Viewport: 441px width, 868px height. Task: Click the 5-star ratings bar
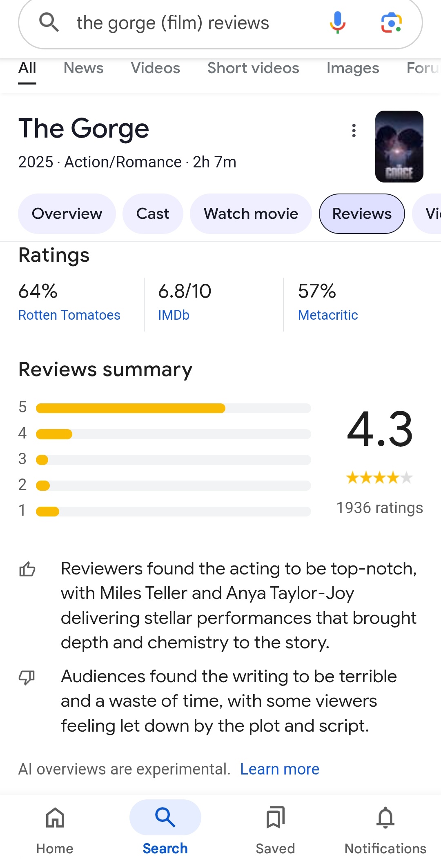173,408
